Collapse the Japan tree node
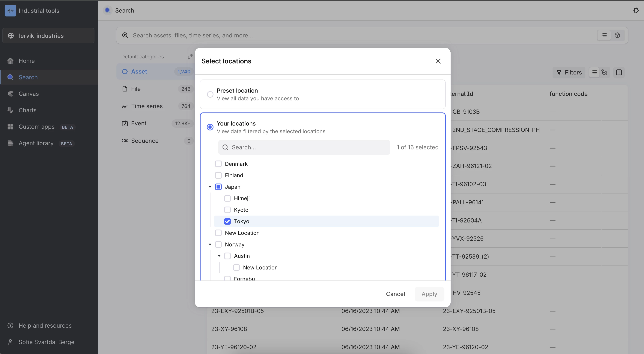The height and width of the screenshot is (354, 644). [x=210, y=187]
